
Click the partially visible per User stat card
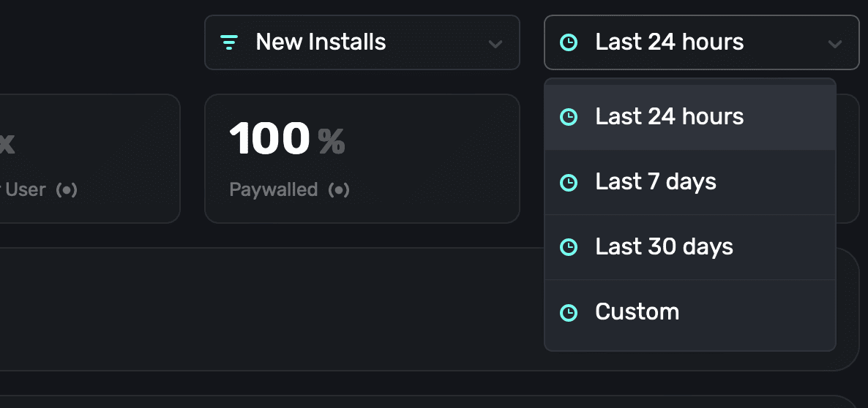[x=88, y=158]
